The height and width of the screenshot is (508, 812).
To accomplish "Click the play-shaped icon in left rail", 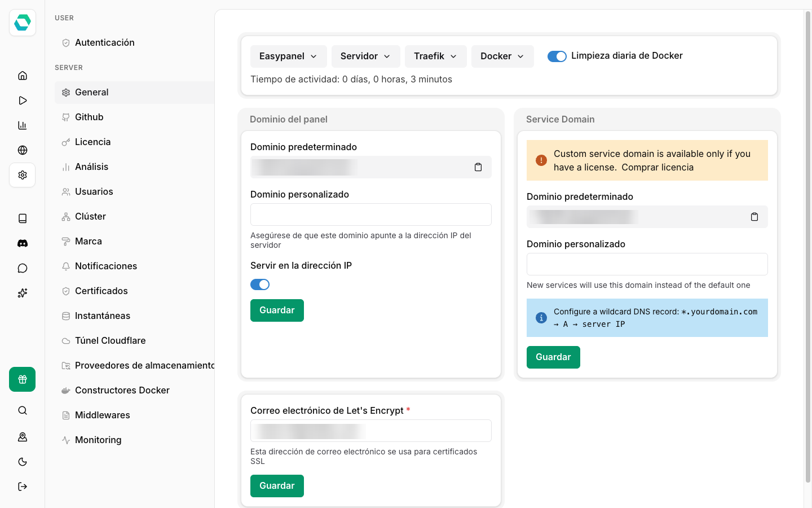I will coord(23,100).
